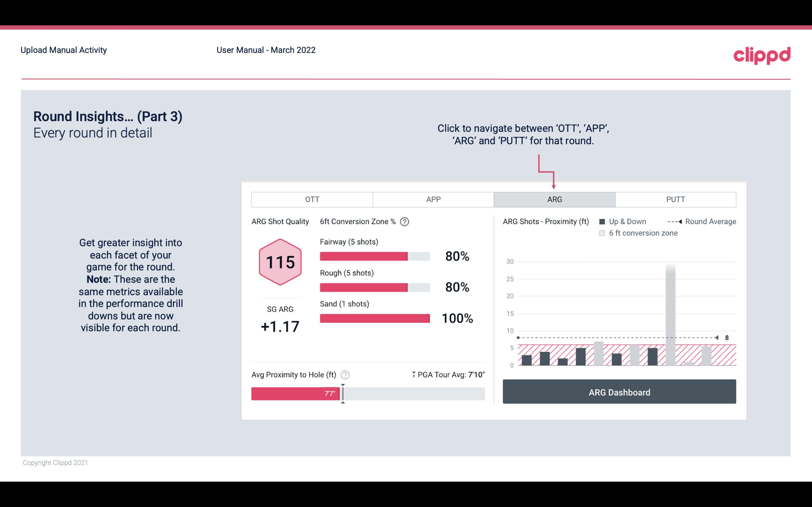
Task: Click the proximity to hole info icon
Action: (x=345, y=374)
